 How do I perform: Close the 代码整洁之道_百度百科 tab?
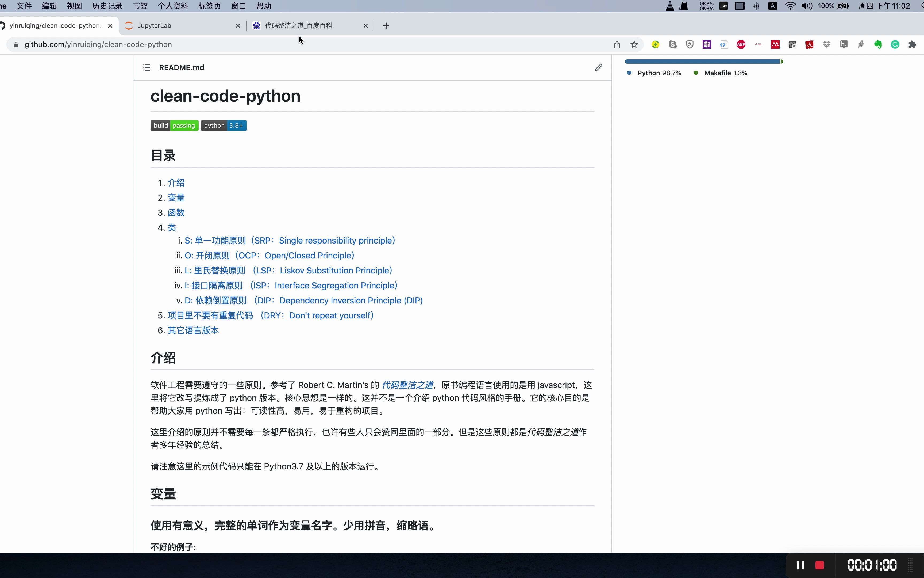[365, 26]
